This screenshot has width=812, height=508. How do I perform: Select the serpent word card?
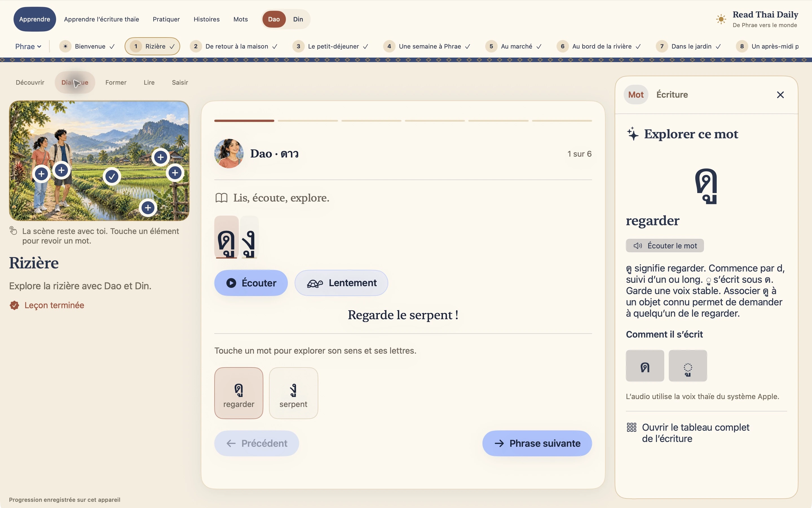(293, 393)
